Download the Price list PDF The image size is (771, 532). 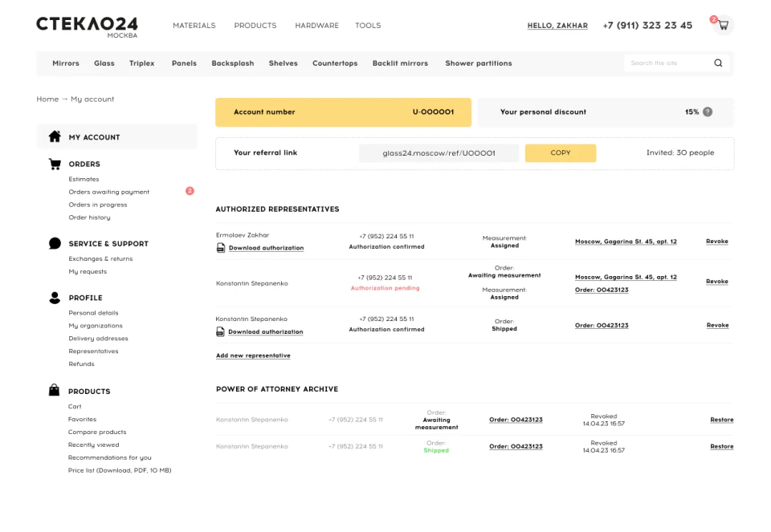120,470
